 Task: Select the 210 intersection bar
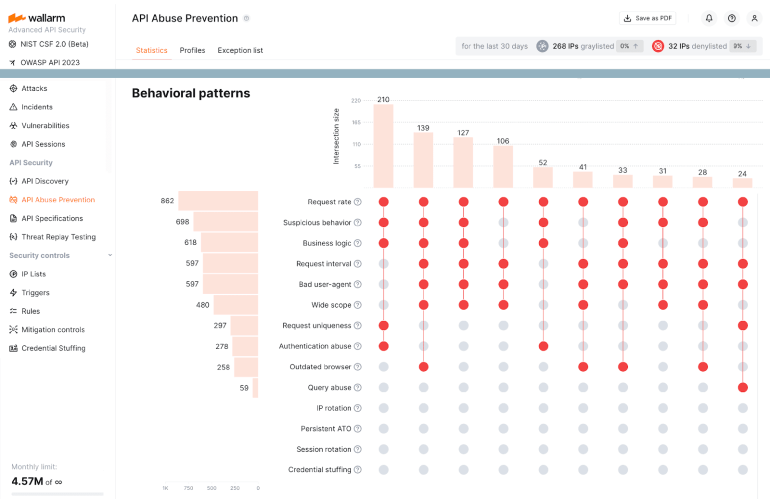383,146
